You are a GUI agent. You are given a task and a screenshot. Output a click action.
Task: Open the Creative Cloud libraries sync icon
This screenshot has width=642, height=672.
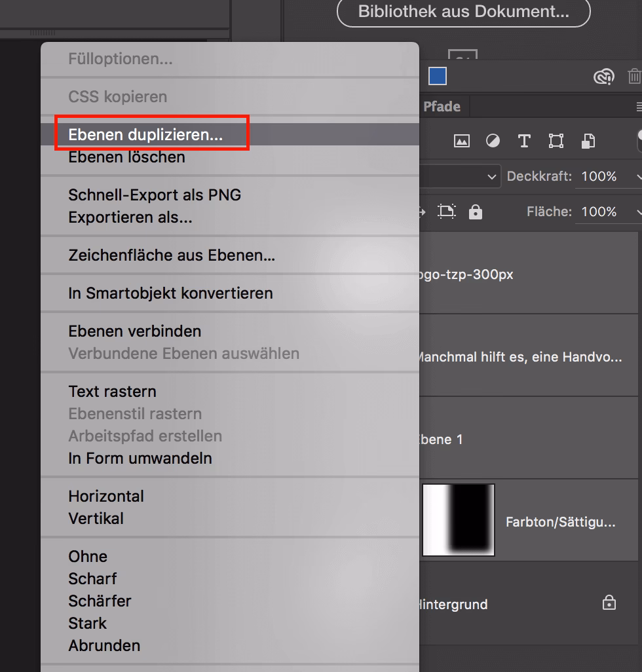[x=604, y=77]
